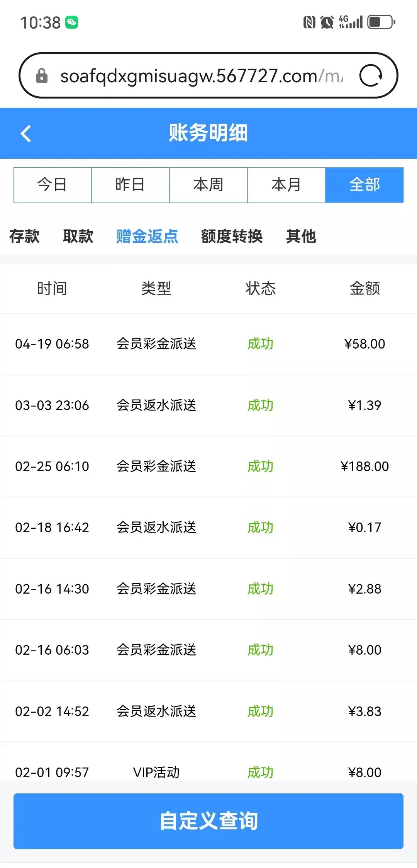Switch to the 本周 filter

(x=208, y=185)
